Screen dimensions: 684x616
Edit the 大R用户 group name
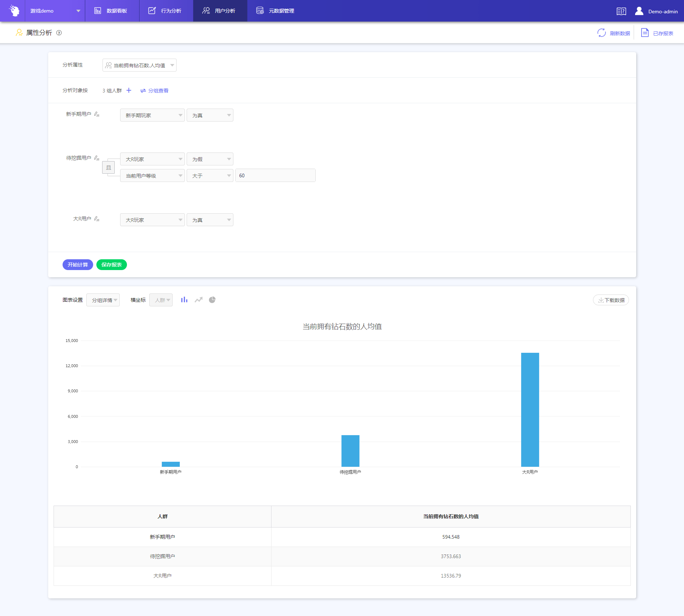97,219
